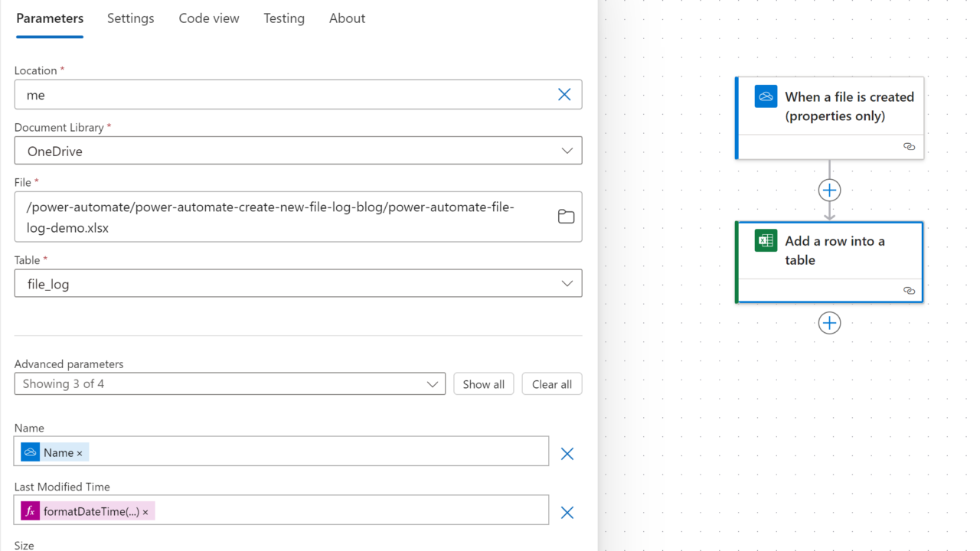Expand the Document Library dropdown
The image size is (980, 551).
567,151
